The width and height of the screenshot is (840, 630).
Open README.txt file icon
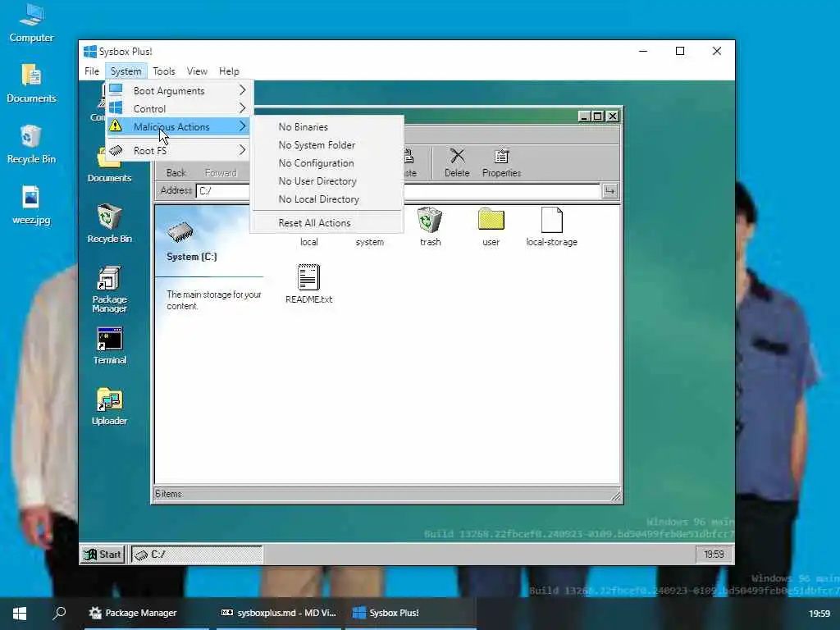[308, 284]
